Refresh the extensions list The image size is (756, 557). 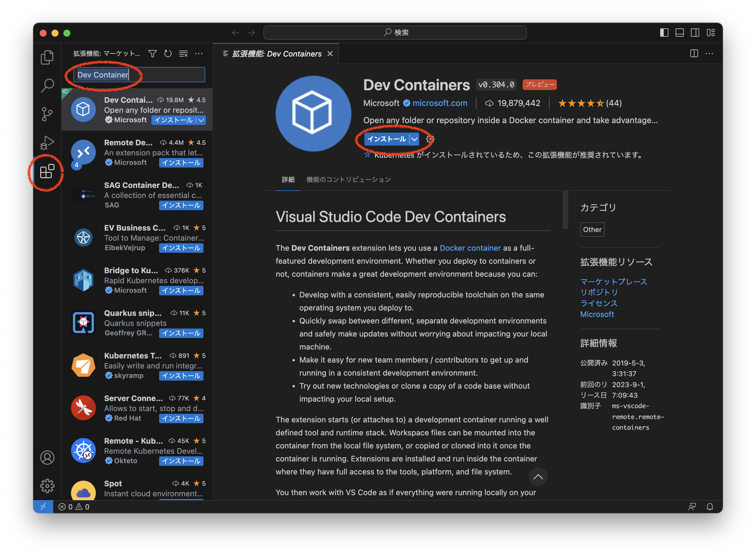[x=168, y=54]
